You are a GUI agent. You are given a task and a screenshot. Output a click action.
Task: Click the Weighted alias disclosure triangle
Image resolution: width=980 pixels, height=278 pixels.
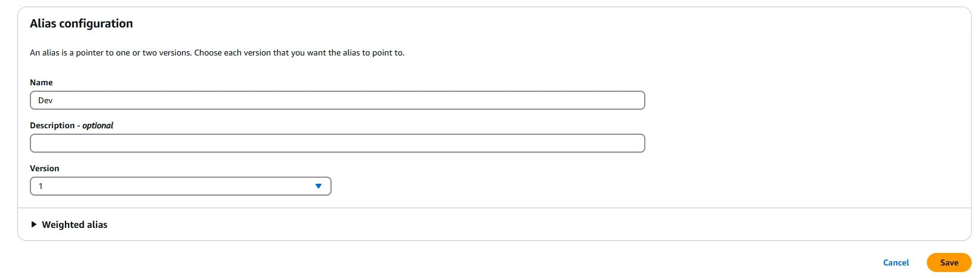34,225
